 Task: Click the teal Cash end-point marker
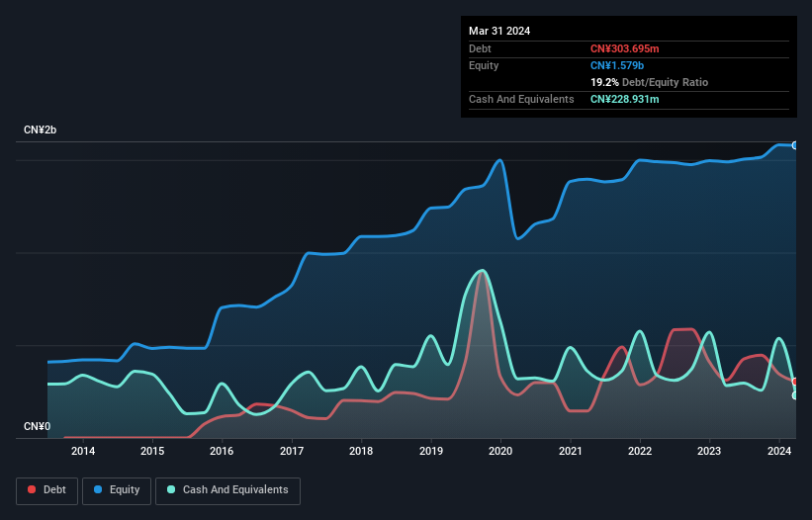(794, 395)
